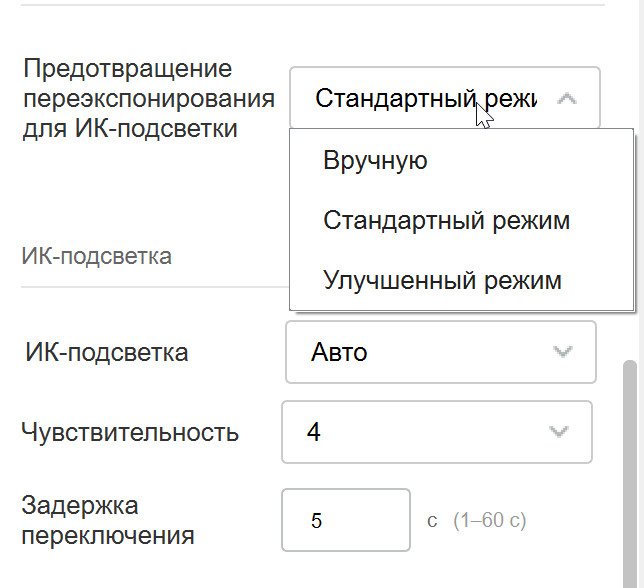Click "Предотвращение переэкспонирования для ИК-подсветки" label

[x=148, y=99]
